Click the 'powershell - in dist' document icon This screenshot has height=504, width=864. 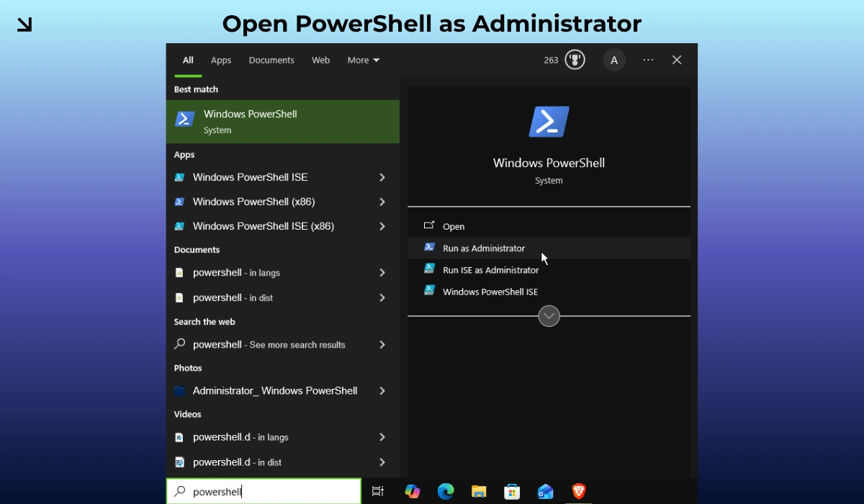point(180,297)
